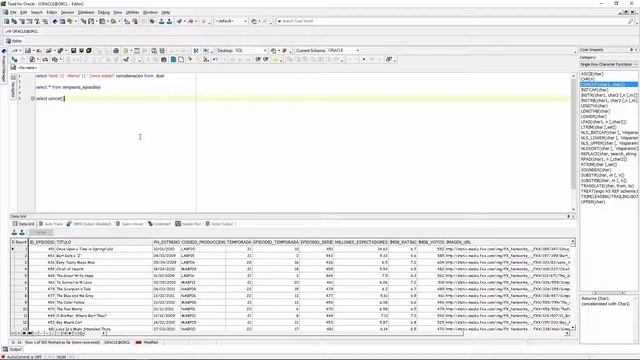Switch to the Auto Trace tab
Viewport: 640px width, 360px height.
pyautogui.click(x=51, y=224)
